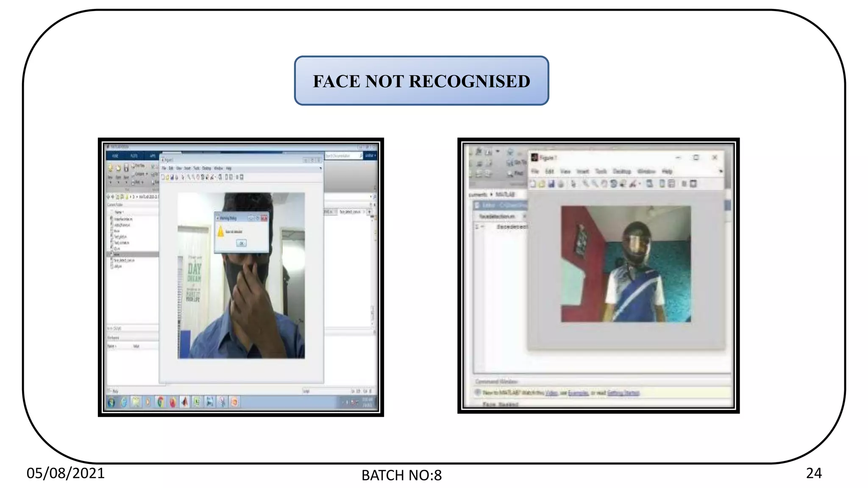
Task: Click Save Figure icon in left Figure 1 toolbar
Action: (x=172, y=177)
